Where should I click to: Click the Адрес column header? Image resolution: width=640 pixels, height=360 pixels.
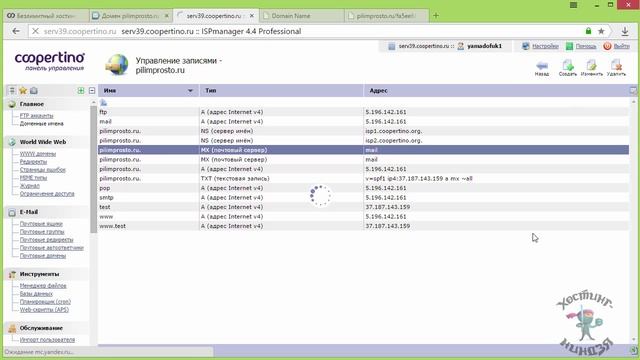point(496,91)
